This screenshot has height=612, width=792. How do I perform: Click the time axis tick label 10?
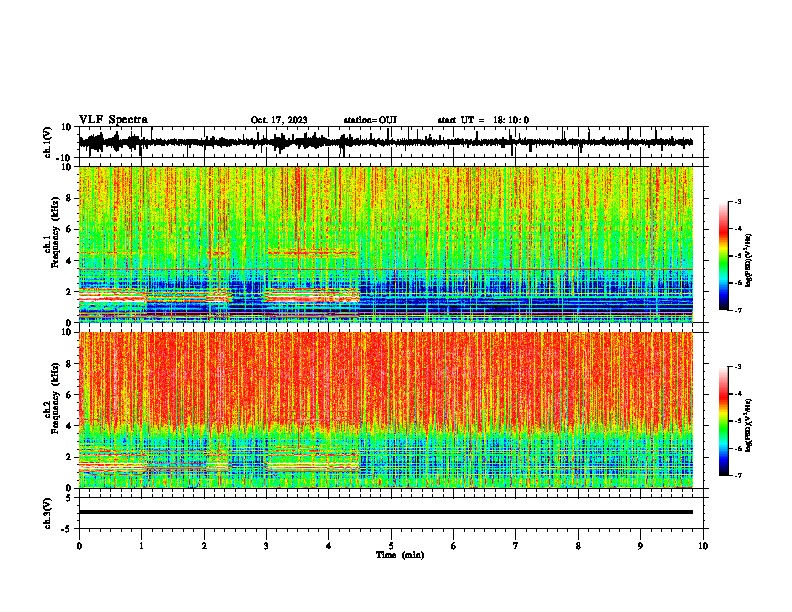[x=703, y=546]
